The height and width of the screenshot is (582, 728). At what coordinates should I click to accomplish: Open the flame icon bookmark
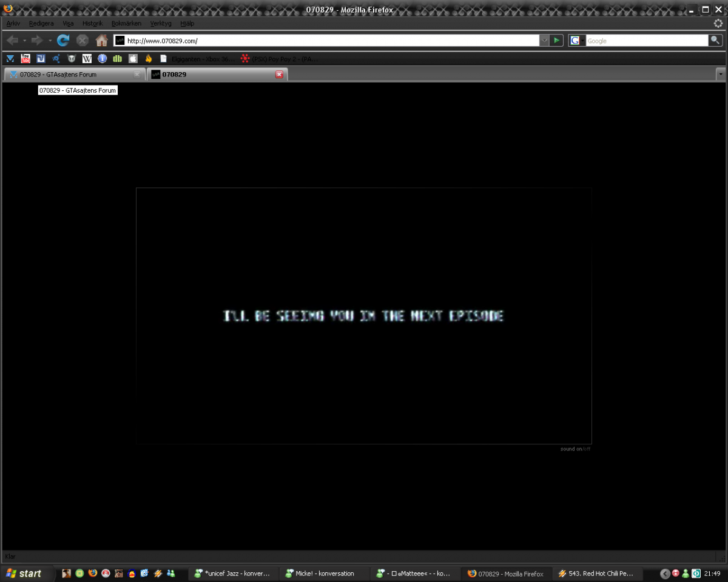tap(148, 59)
